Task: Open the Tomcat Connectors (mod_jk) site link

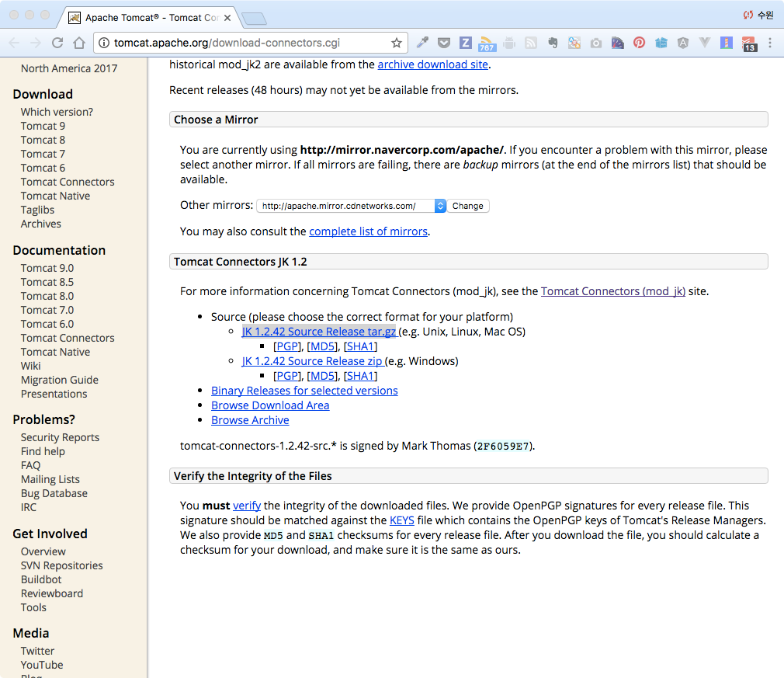Action: pos(613,291)
